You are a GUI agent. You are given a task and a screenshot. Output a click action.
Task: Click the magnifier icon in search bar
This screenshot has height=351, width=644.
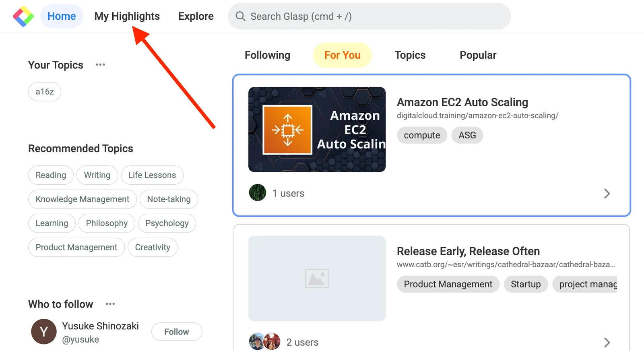pos(240,16)
